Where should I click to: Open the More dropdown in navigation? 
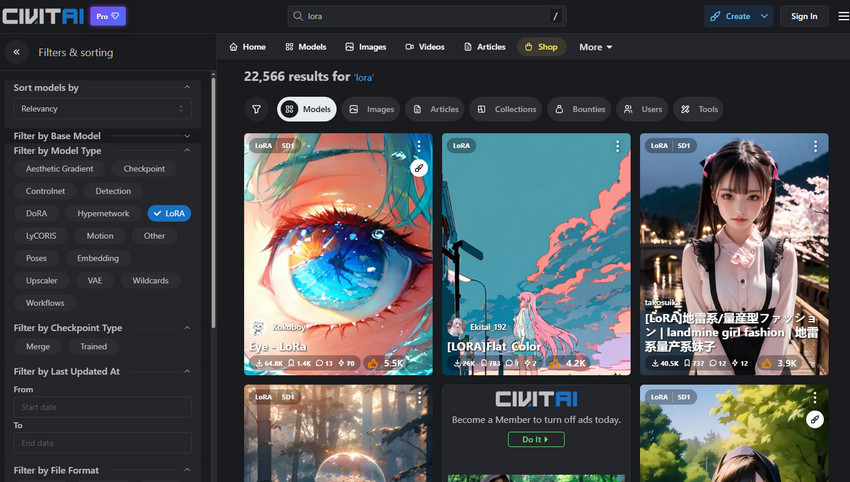coord(595,47)
